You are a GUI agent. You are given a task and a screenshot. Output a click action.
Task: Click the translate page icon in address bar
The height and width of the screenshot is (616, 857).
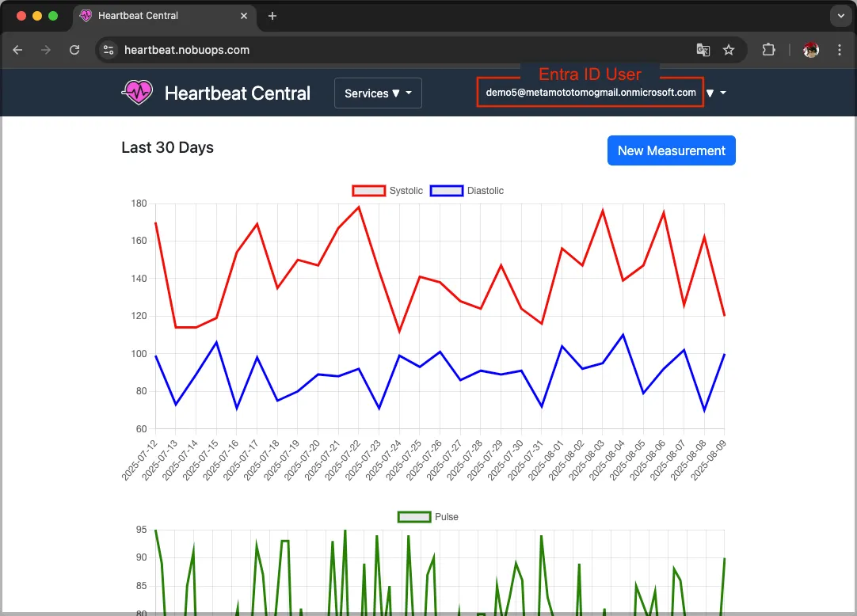703,50
